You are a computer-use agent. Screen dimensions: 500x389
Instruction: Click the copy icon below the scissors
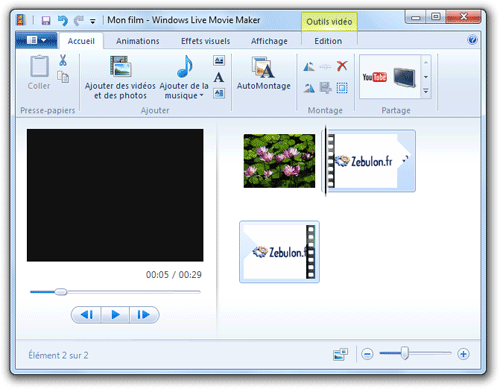pyautogui.click(x=63, y=77)
